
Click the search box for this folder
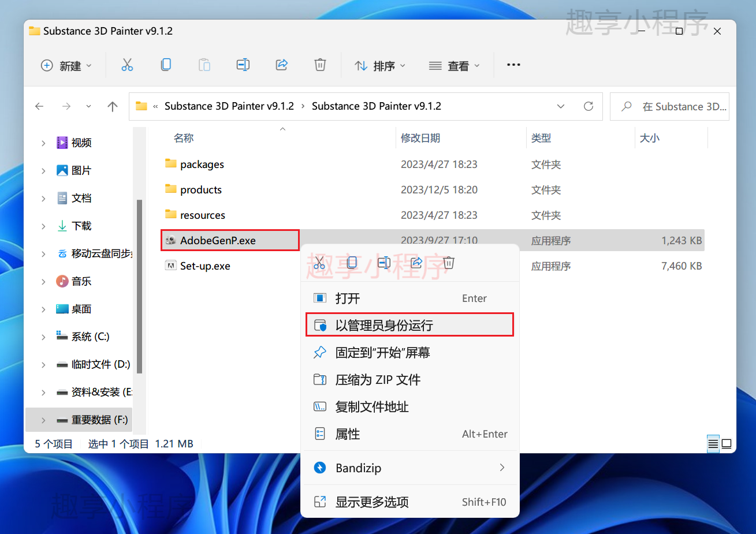tap(669, 106)
